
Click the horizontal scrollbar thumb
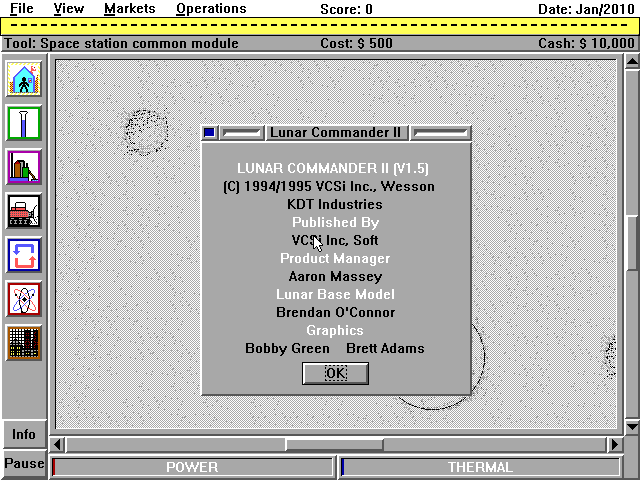[334, 444]
